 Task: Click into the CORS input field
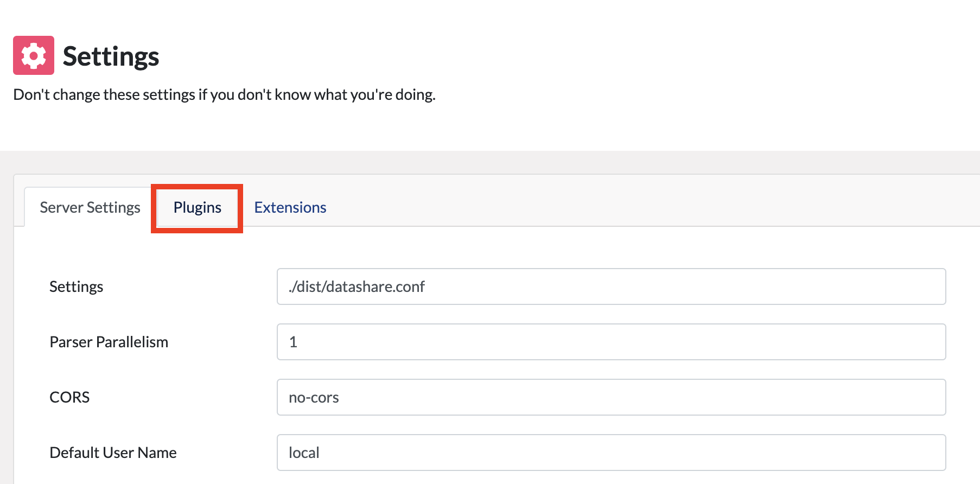[x=611, y=397]
